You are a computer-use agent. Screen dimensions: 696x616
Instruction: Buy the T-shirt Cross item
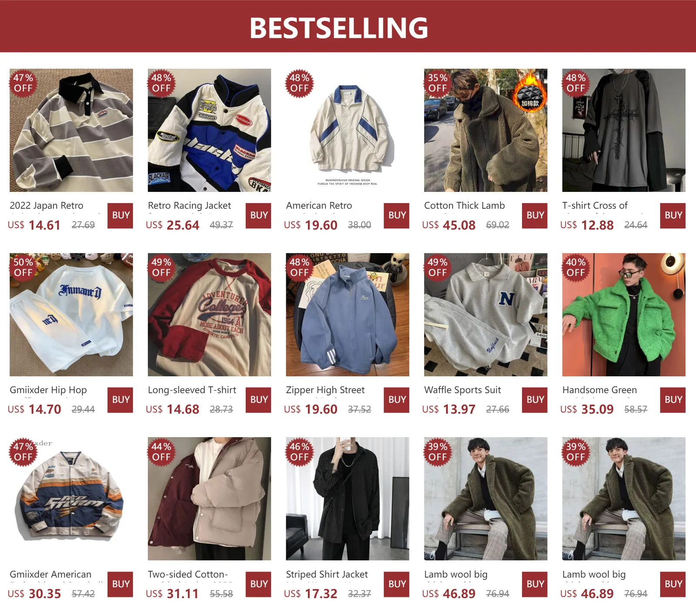(x=673, y=215)
